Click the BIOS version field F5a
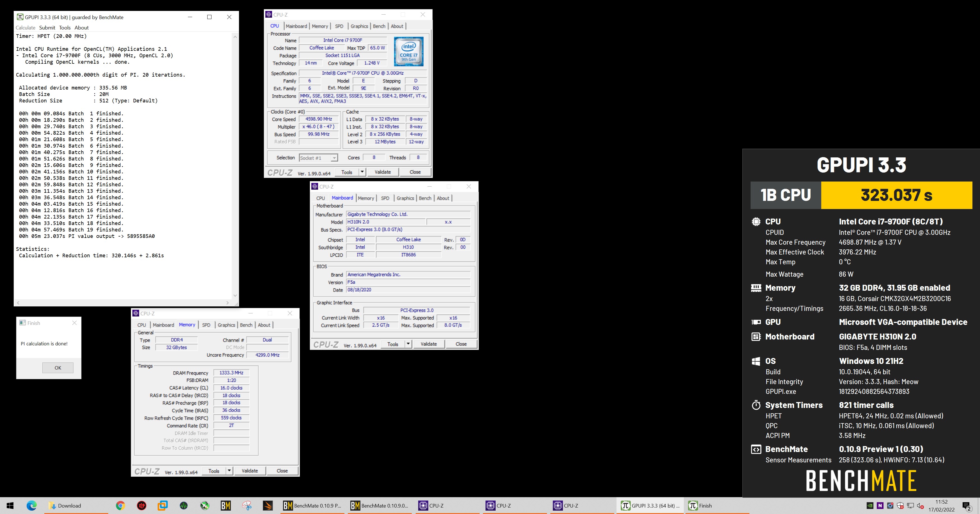The width and height of the screenshot is (980, 514). tap(408, 282)
